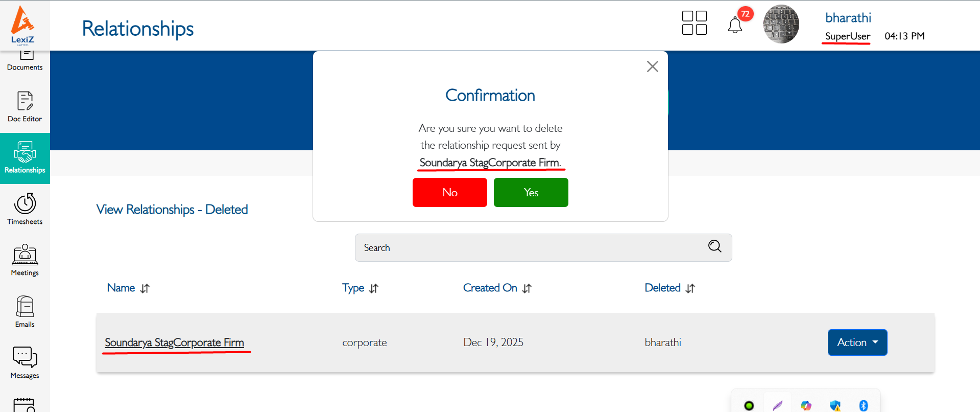Click the search magnifier icon
This screenshot has width=980, height=412.
pos(714,246)
